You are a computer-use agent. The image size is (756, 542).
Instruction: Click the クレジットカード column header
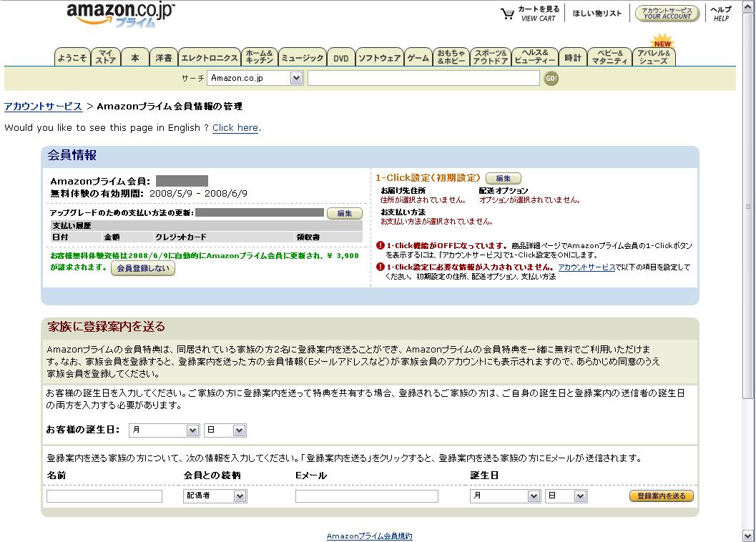181,237
